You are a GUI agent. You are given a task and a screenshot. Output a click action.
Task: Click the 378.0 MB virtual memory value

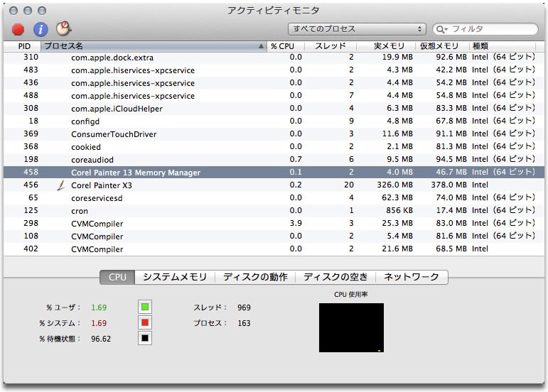tap(448, 185)
